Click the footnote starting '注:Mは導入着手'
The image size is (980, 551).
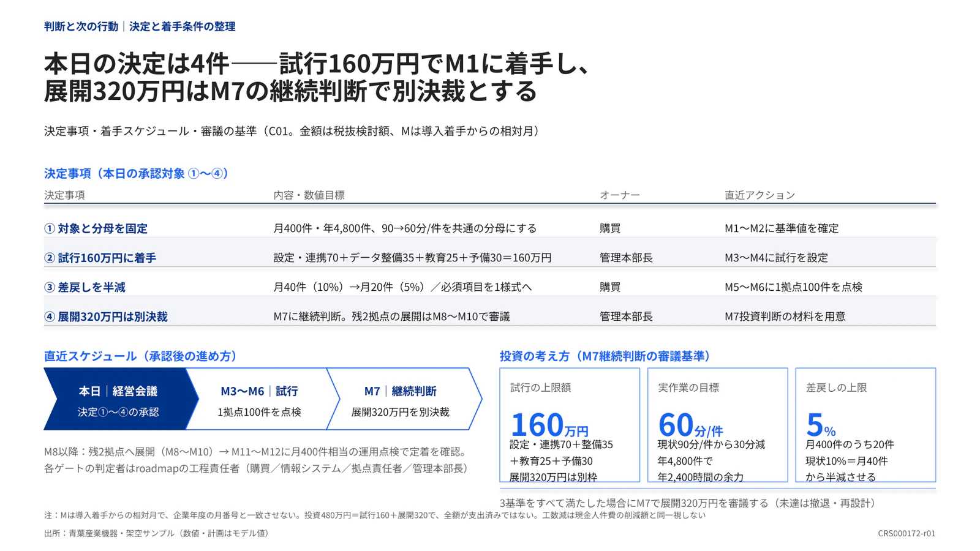pos(375,515)
